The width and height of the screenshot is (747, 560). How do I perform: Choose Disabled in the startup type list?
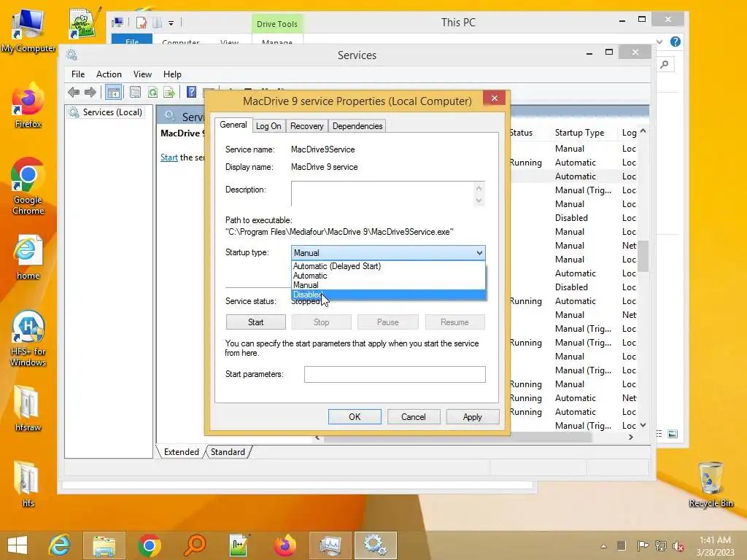click(388, 295)
